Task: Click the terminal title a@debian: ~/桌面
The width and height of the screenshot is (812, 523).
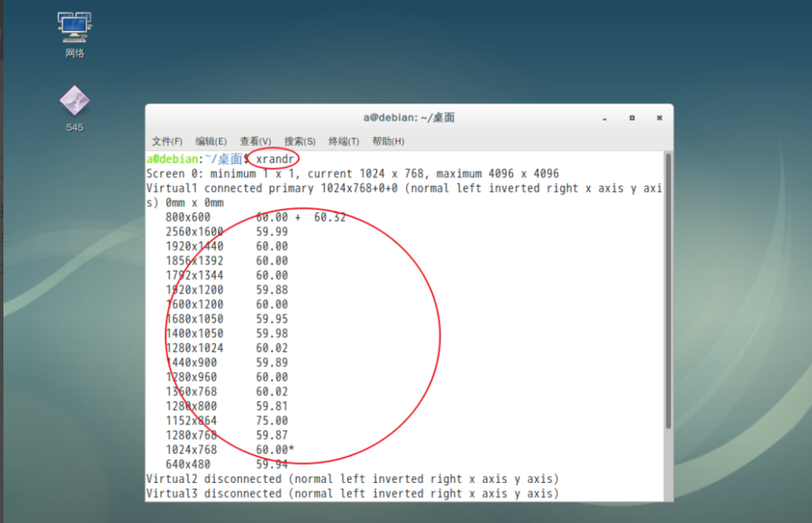Action: tap(409, 118)
